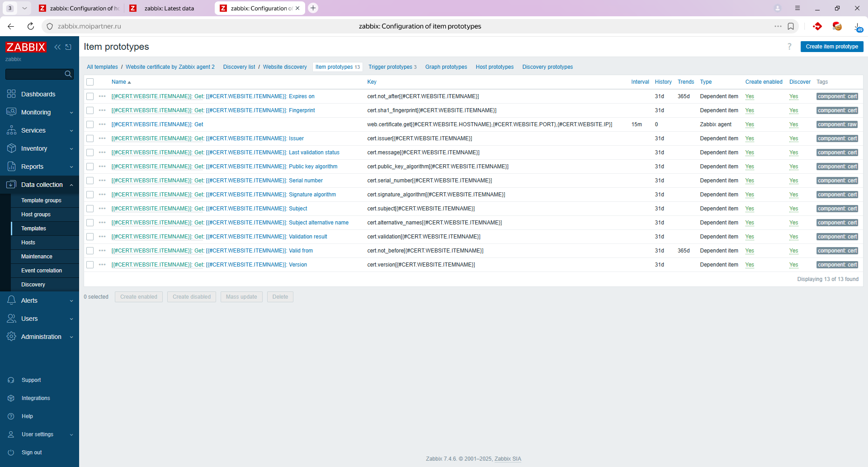The image size is (868, 467).
Task: Click the Create item prototype button
Action: [x=831, y=47]
